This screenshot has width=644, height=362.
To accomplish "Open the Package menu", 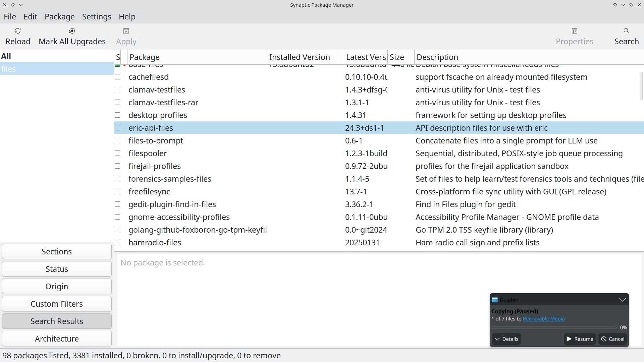I will (x=59, y=17).
